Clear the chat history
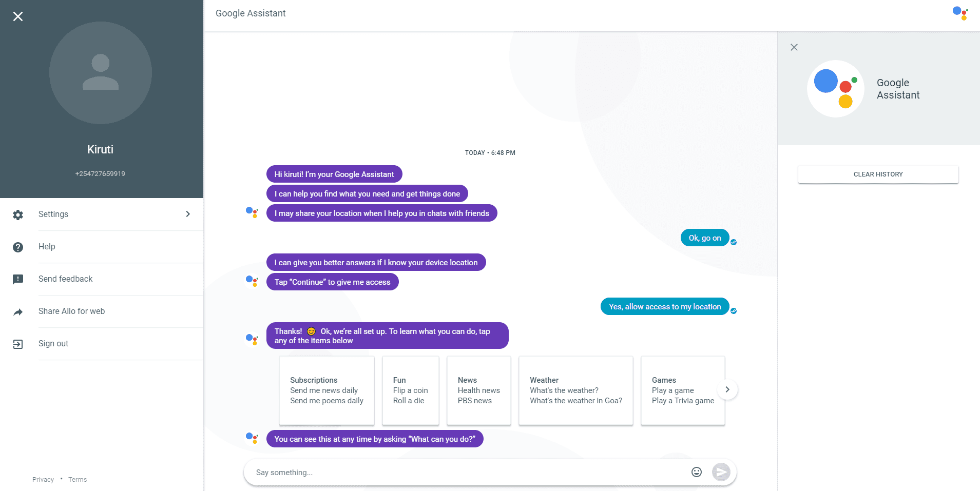980x491 pixels. [878, 174]
